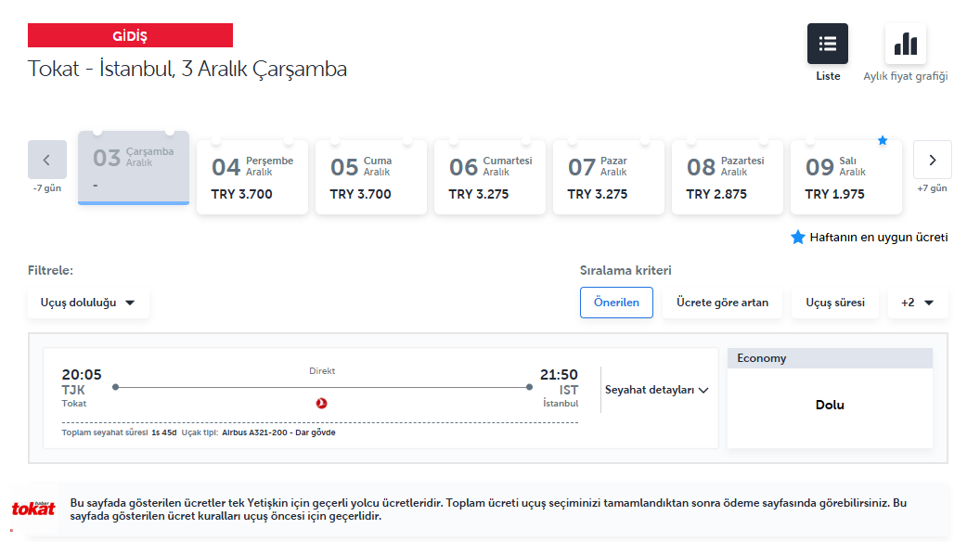Select the 08 Pazartesi date, TRY 2.875
This screenshot has height=542, width=980.
click(728, 177)
